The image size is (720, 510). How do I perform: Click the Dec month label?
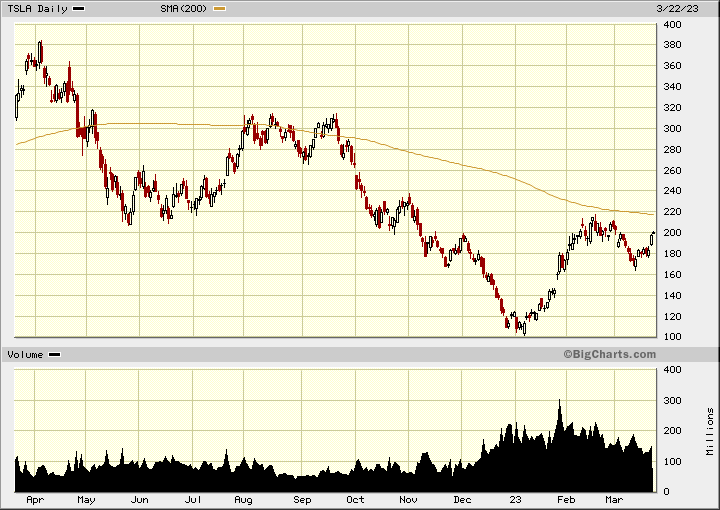pos(462,500)
